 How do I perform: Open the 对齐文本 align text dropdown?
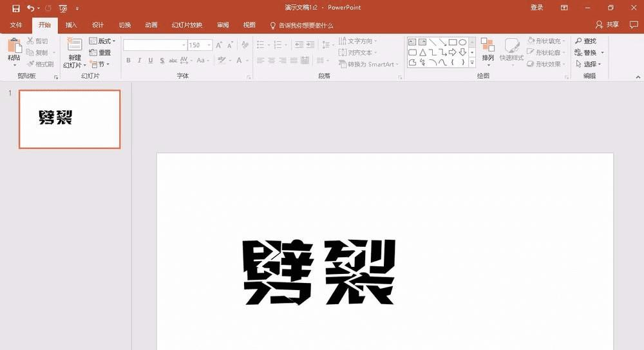[357, 52]
